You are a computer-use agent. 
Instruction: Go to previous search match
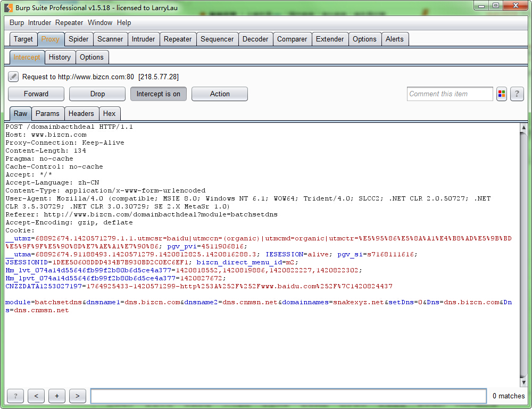[36, 396]
